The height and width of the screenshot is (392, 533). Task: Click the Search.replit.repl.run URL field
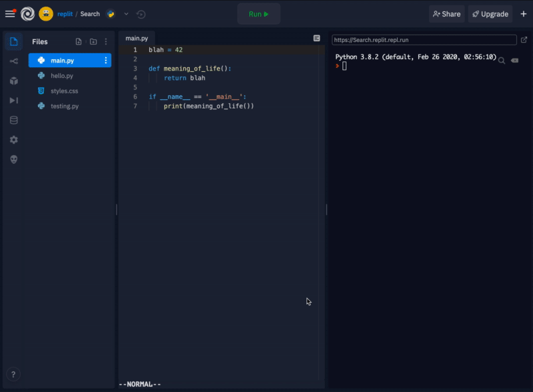(424, 40)
